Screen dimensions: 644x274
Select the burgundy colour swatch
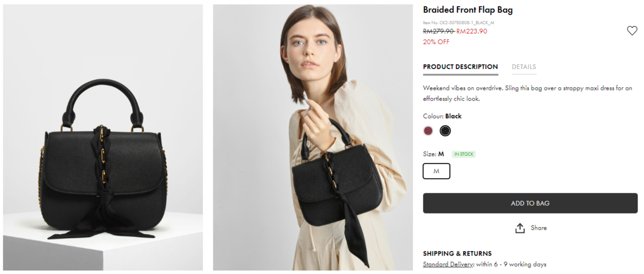[x=428, y=131]
